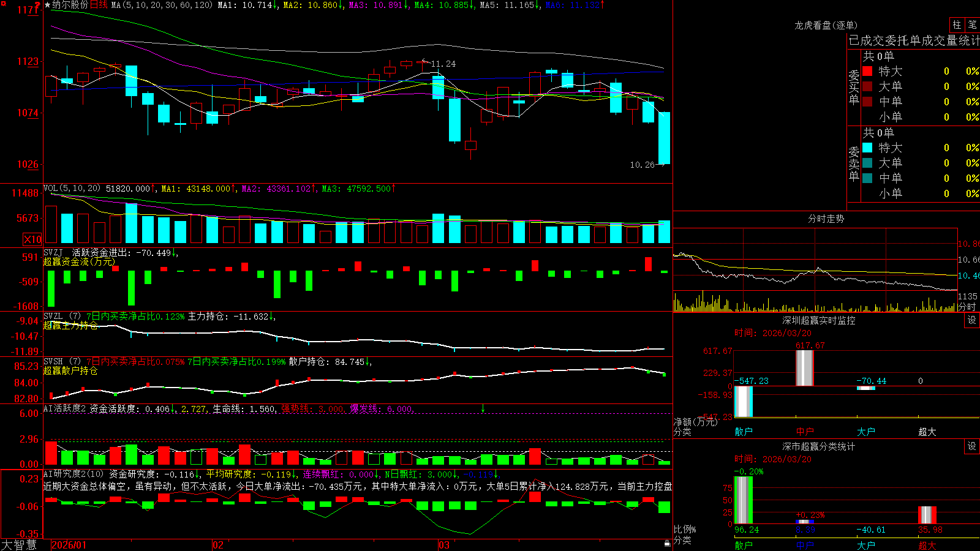Screen dimensions: 980x551
Task: Select 中户 category in 深圳超赢实时监控 chart
Action: (805, 432)
